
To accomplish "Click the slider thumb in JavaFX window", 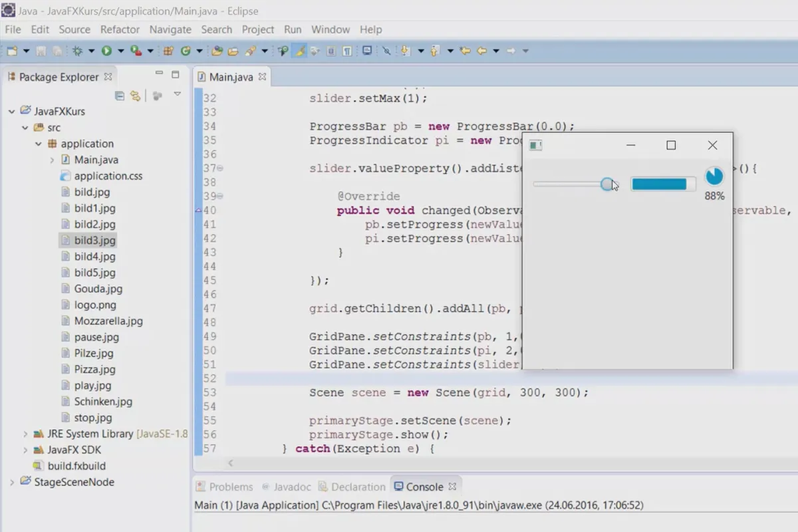I will 607,184.
